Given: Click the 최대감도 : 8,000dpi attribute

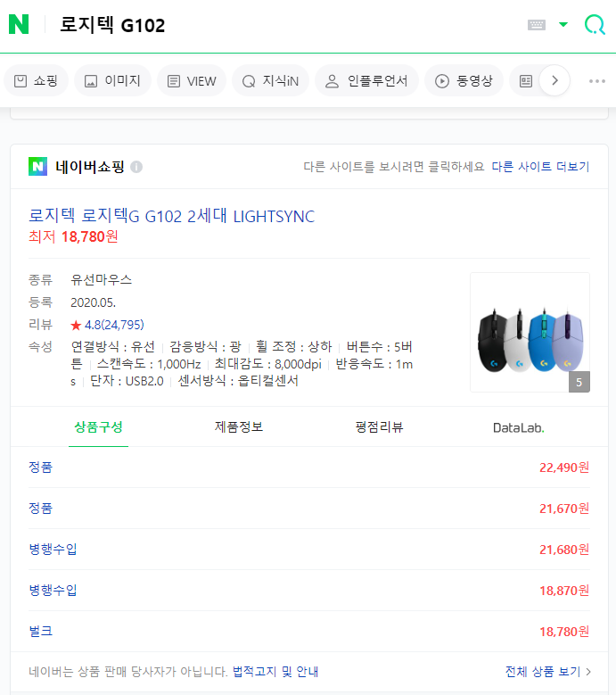Looking at the screenshot, I should 268,364.
